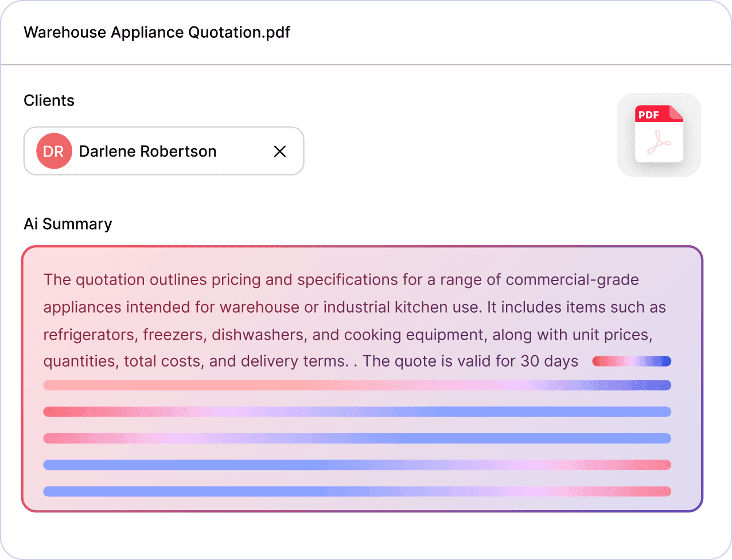Click the PDF label on the file icon

[649, 115]
